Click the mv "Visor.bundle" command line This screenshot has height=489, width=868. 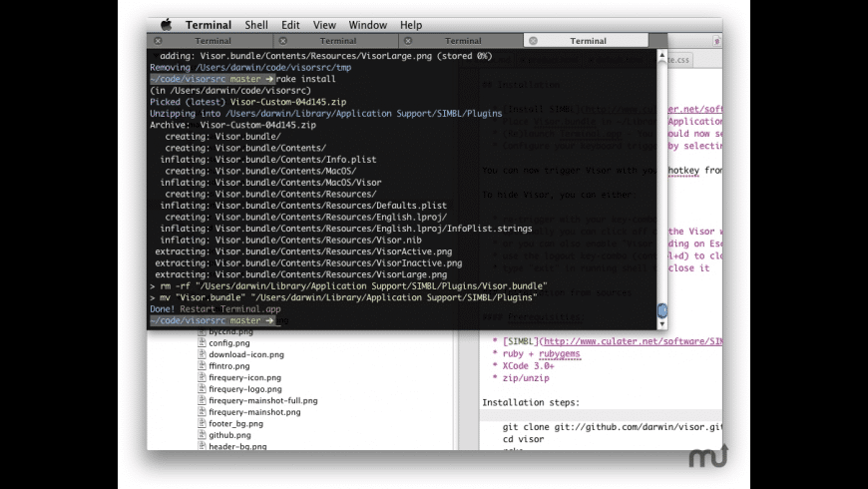click(x=343, y=298)
